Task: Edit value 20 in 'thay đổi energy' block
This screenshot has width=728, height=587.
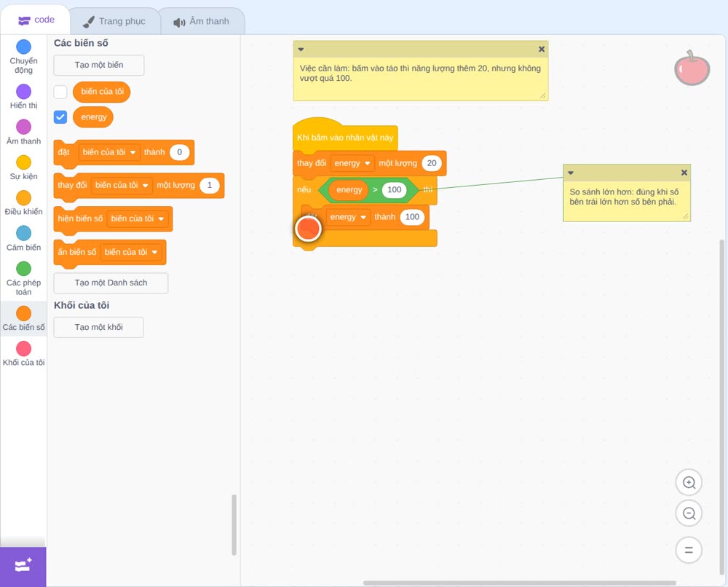Action: point(432,163)
